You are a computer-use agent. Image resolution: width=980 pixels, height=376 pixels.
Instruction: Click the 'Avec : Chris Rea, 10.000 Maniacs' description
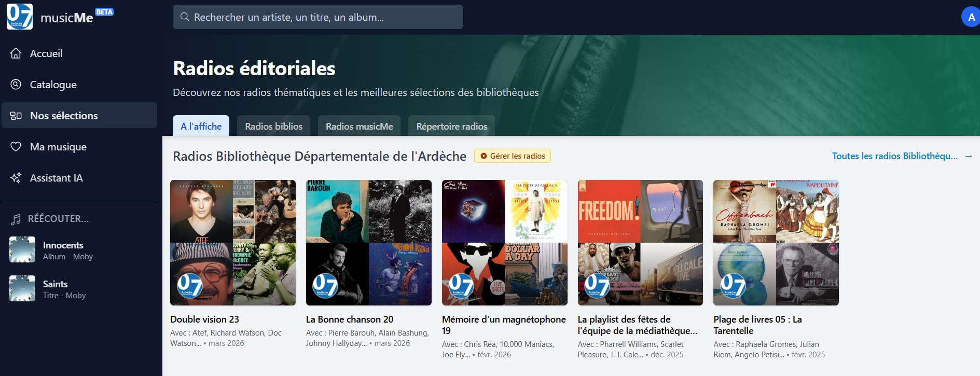pos(498,350)
